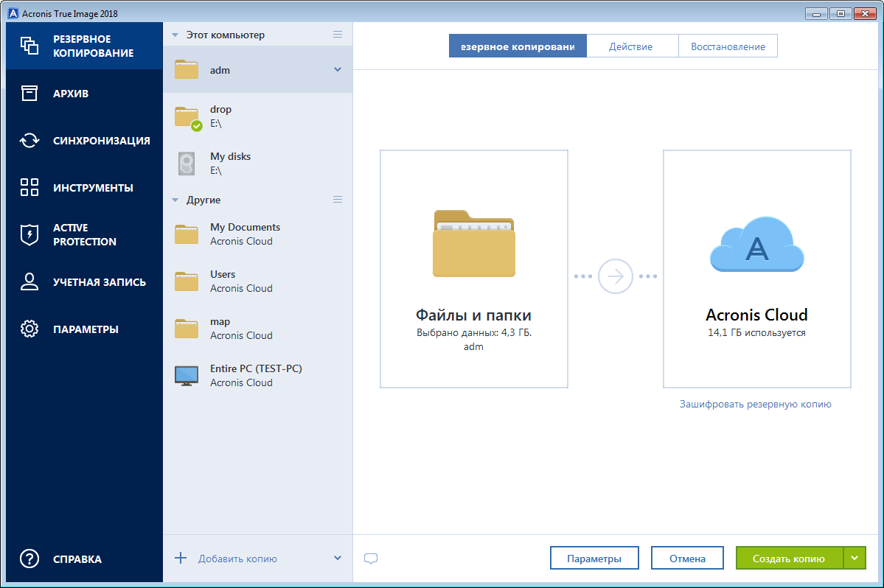Collapse the 'Другие' group
884x588 pixels.
175,200
